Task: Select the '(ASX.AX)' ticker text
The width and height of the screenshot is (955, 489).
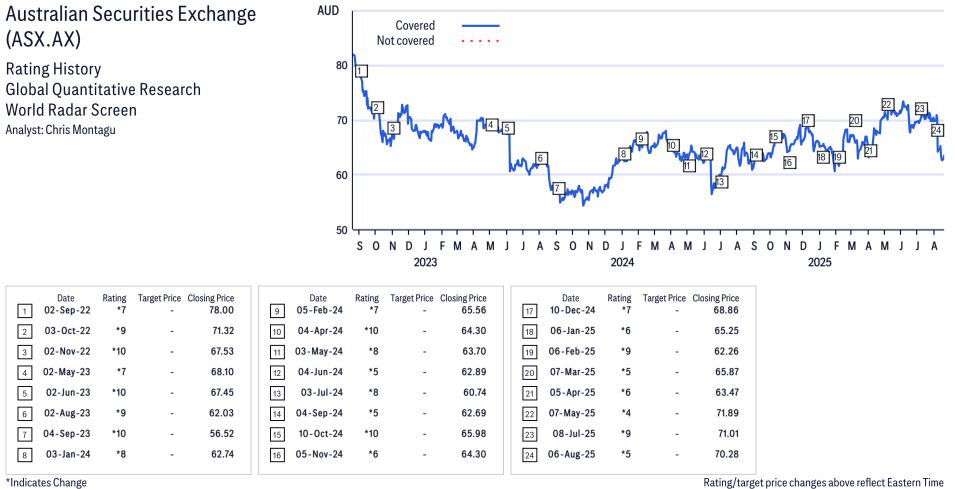Action: tap(43, 39)
